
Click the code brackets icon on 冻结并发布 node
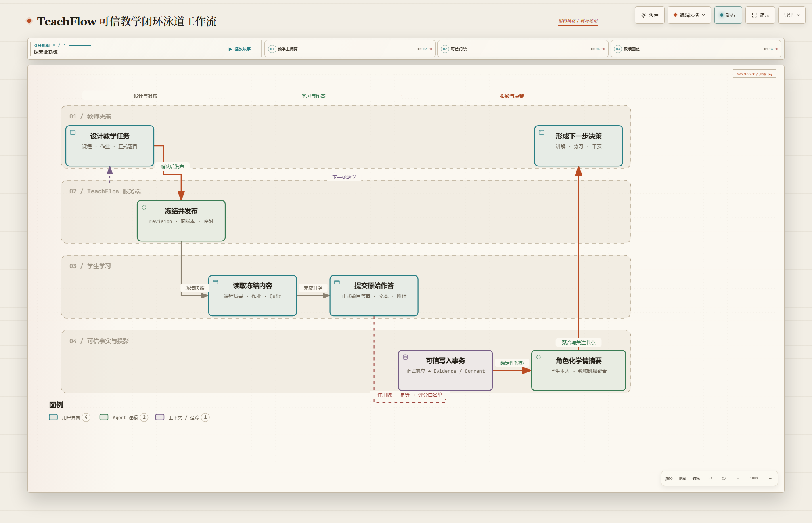[144, 207]
